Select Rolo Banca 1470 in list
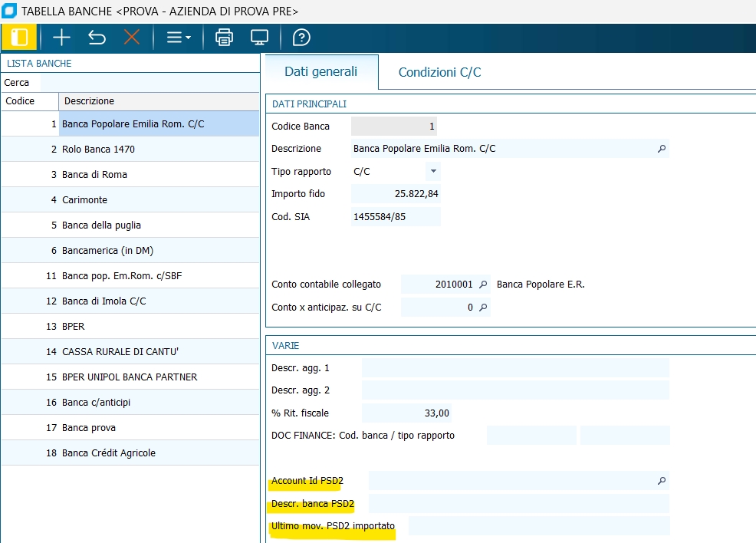The image size is (756, 543). 98,149
